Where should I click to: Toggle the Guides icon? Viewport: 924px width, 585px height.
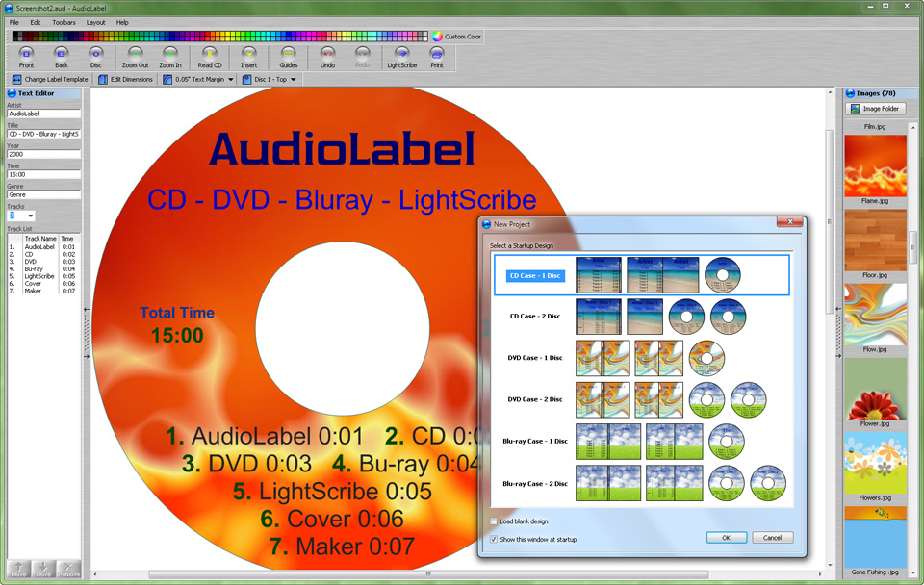tap(289, 56)
